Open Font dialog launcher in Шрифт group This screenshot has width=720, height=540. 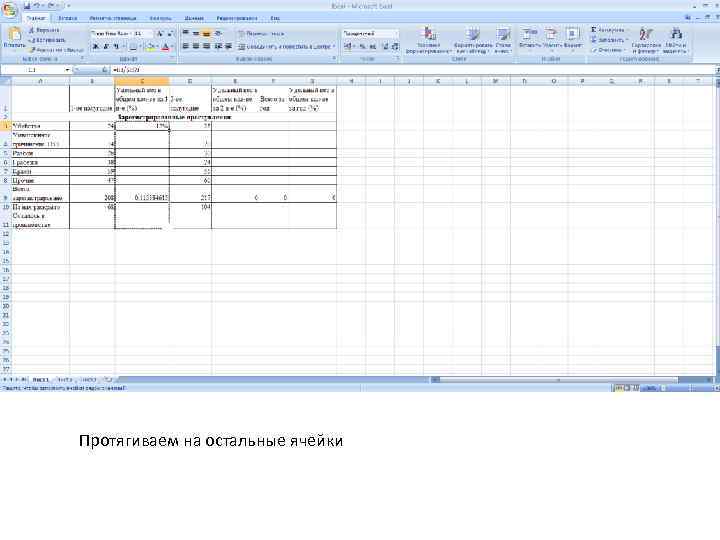(x=173, y=59)
